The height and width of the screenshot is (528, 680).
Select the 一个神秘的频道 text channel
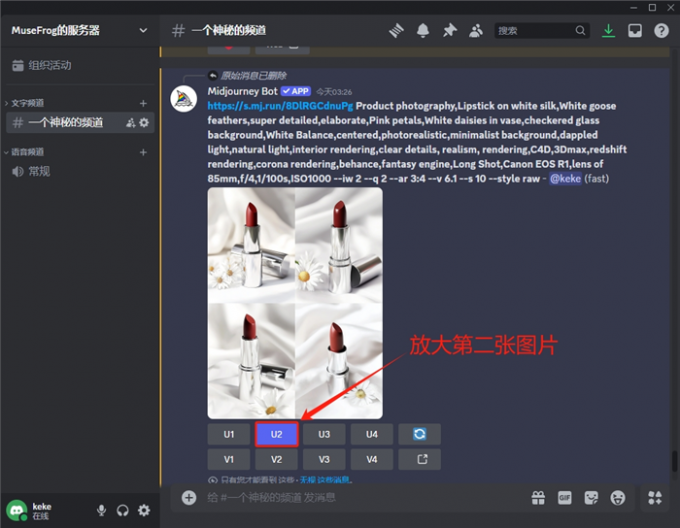[x=80, y=123]
